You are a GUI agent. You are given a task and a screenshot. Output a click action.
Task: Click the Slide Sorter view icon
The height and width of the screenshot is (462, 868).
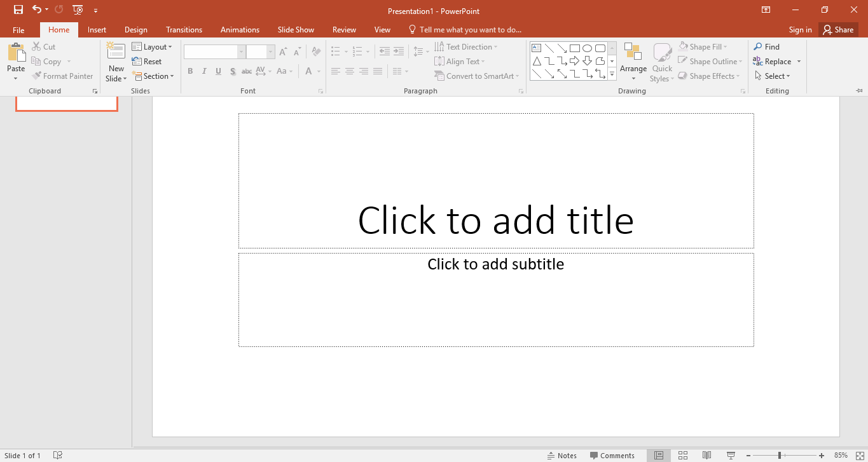coord(683,455)
